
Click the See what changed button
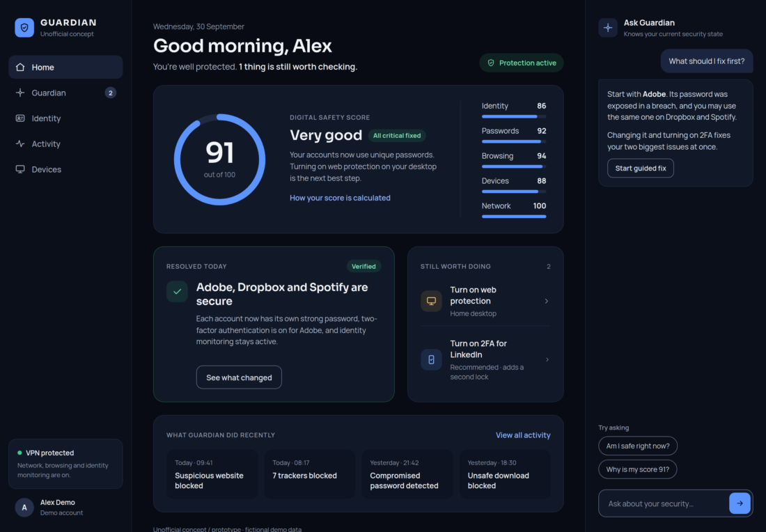coord(239,377)
